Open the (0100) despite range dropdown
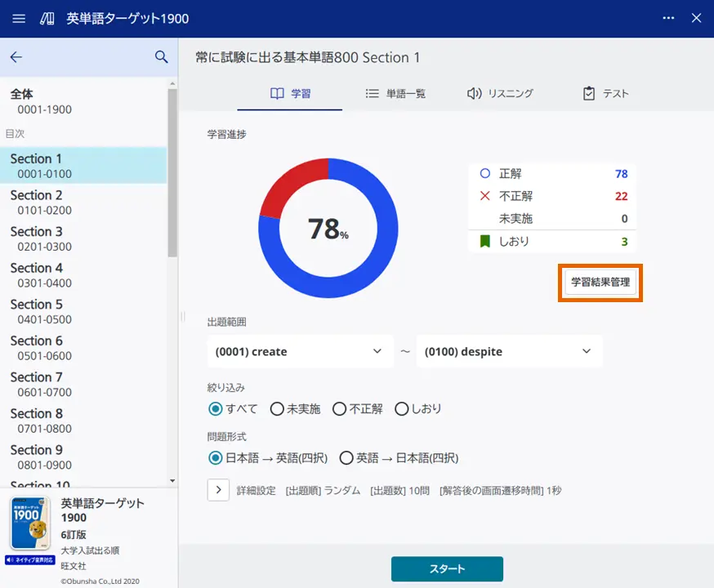Screen dimensions: 714x588 pos(509,351)
